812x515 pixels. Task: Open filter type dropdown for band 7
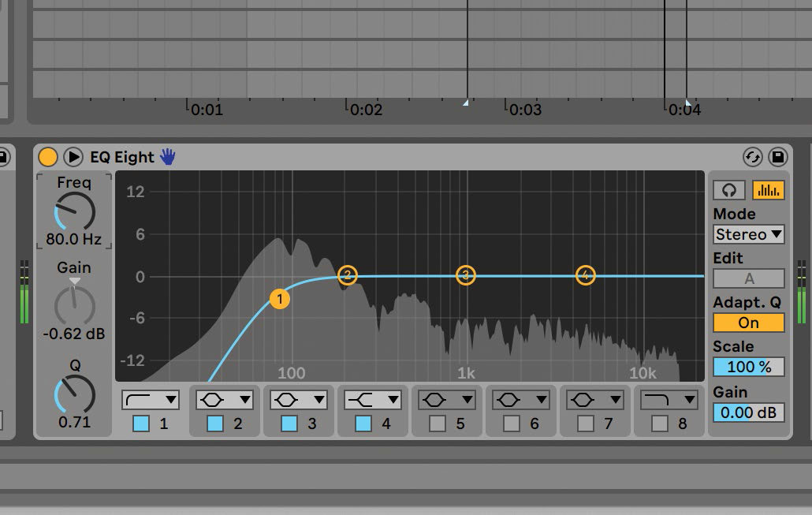[594, 400]
